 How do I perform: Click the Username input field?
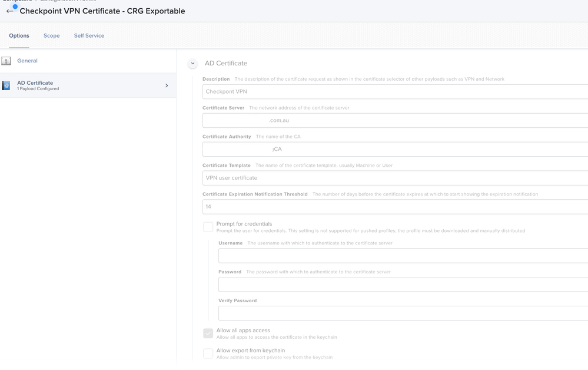click(403, 256)
